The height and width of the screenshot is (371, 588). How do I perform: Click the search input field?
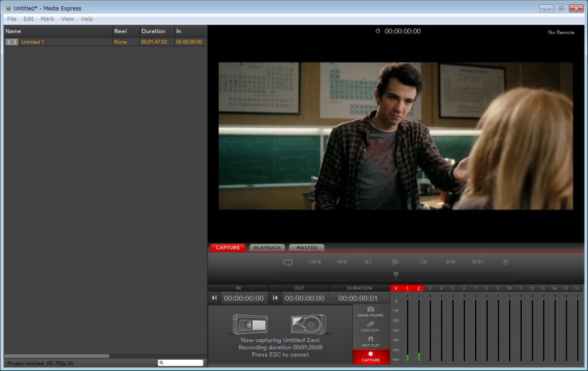(x=180, y=362)
